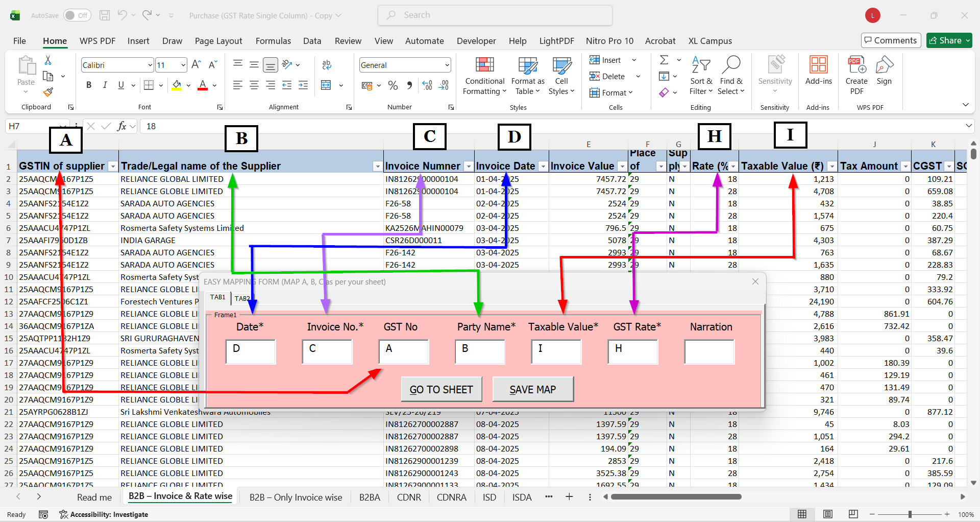The height and width of the screenshot is (522, 980).
Task: Toggle Align Left alignment
Action: 238,85
